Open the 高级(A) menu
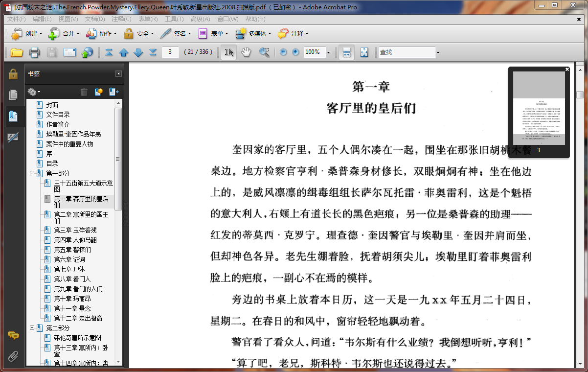This screenshot has height=372, width=588. pos(200,19)
